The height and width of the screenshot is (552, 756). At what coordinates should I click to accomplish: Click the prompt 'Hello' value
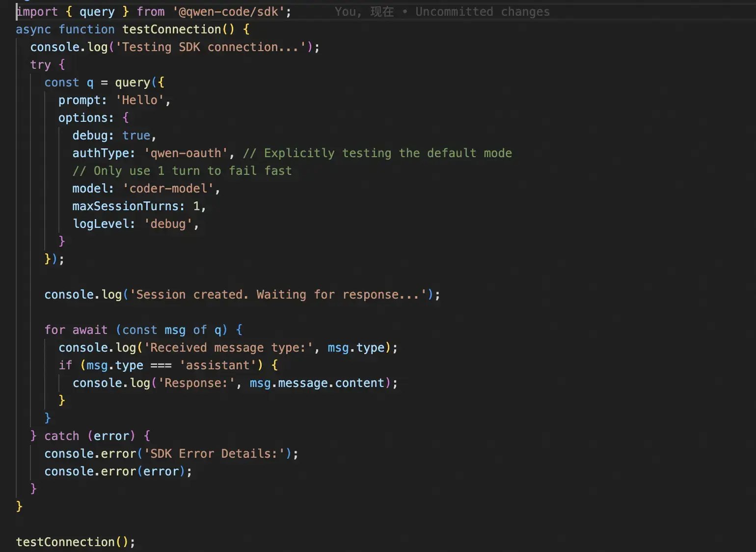(x=139, y=100)
